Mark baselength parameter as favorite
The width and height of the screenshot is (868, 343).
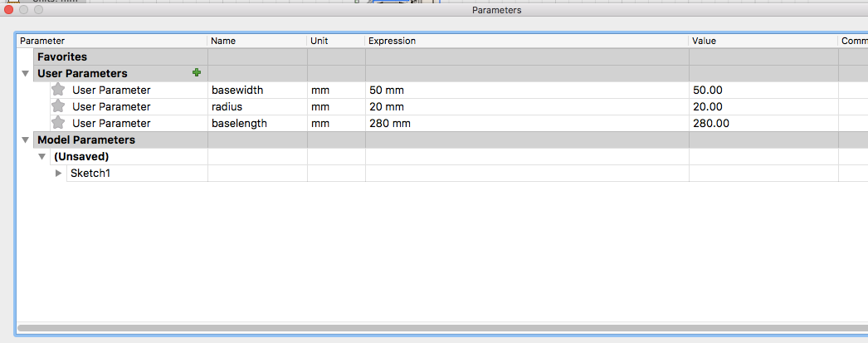57,122
